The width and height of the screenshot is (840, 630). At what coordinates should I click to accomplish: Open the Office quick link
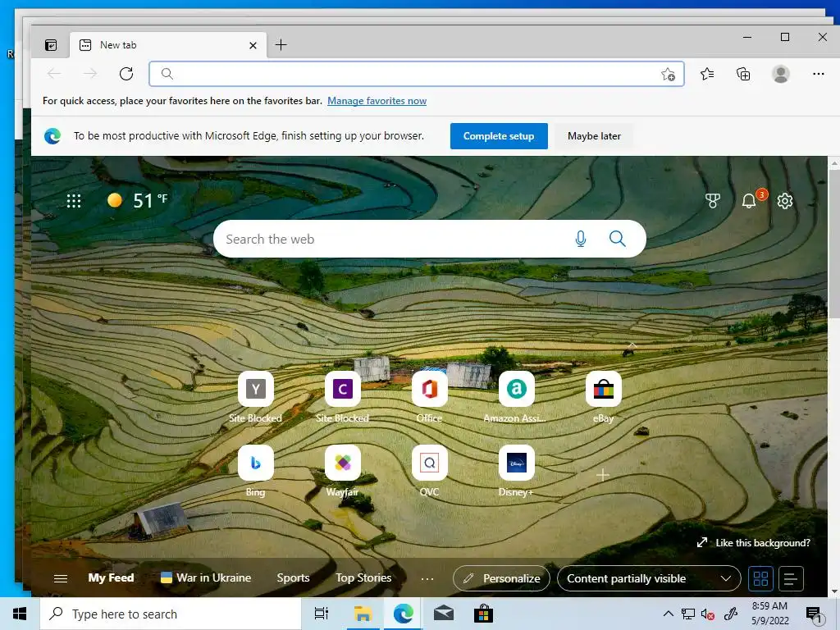(430, 397)
